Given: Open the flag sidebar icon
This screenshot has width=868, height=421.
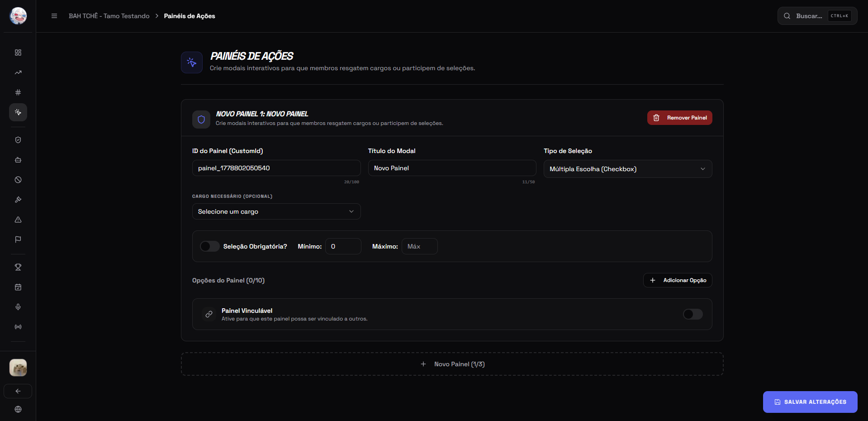Looking at the screenshot, I should [x=18, y=239].
